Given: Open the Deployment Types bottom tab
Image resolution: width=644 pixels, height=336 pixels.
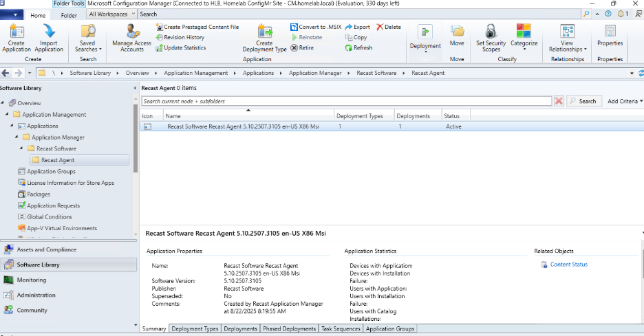Looking at the screenshot, I should pos(195,328).
